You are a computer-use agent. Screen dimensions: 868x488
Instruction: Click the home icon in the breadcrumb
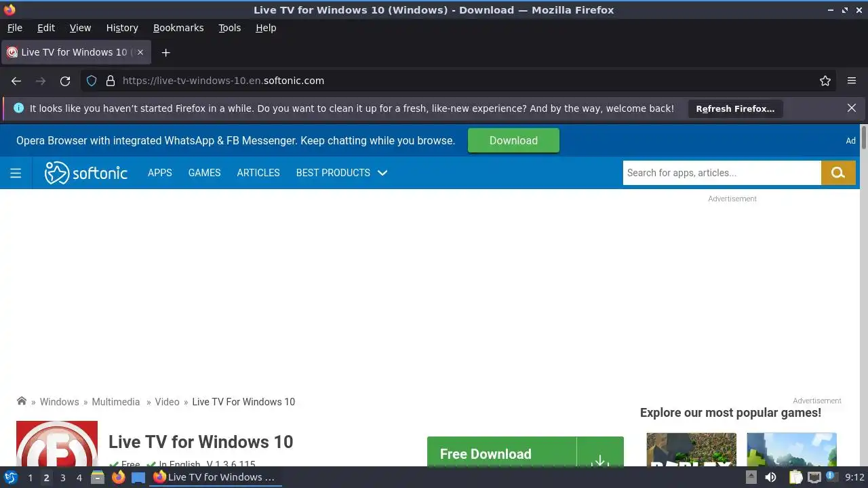pos(22,401)
